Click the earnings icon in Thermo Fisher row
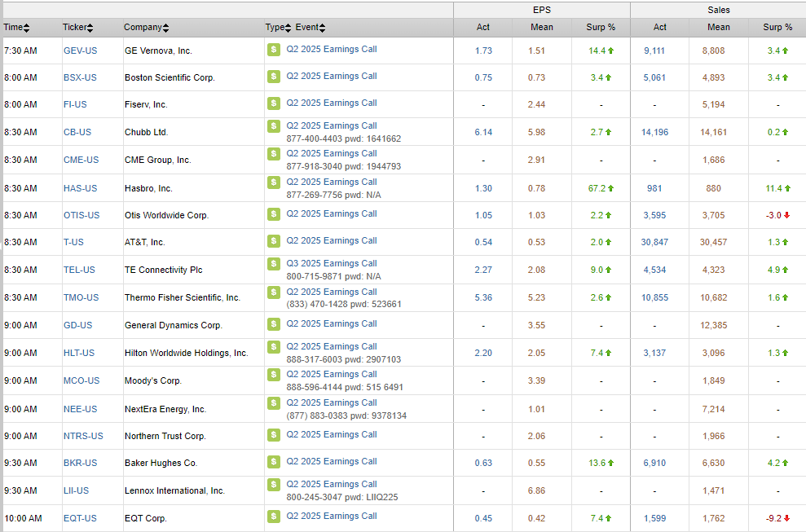 coord(274,292)
